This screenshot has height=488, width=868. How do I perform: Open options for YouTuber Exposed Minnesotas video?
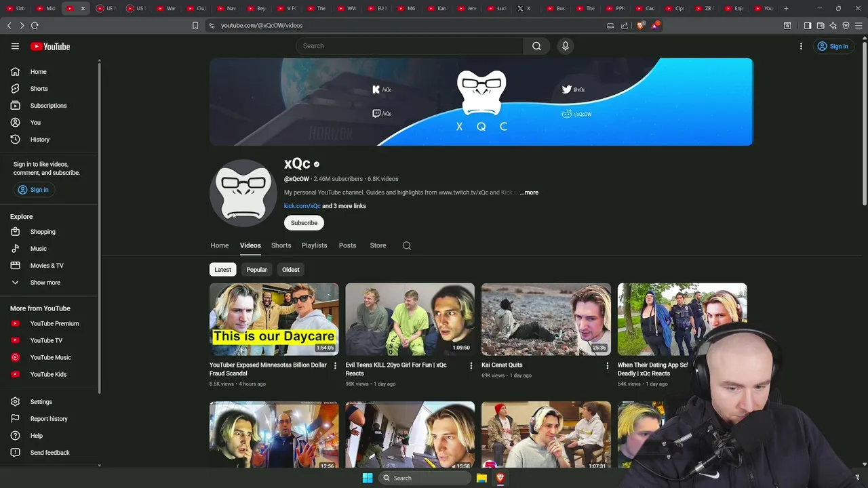coord(335,366)
